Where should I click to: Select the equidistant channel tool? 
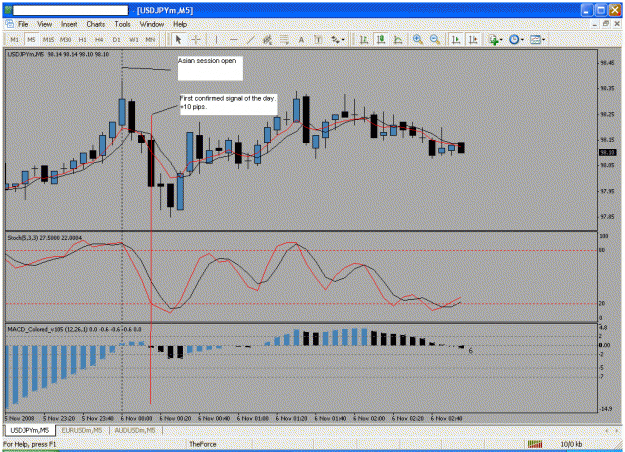267,39
